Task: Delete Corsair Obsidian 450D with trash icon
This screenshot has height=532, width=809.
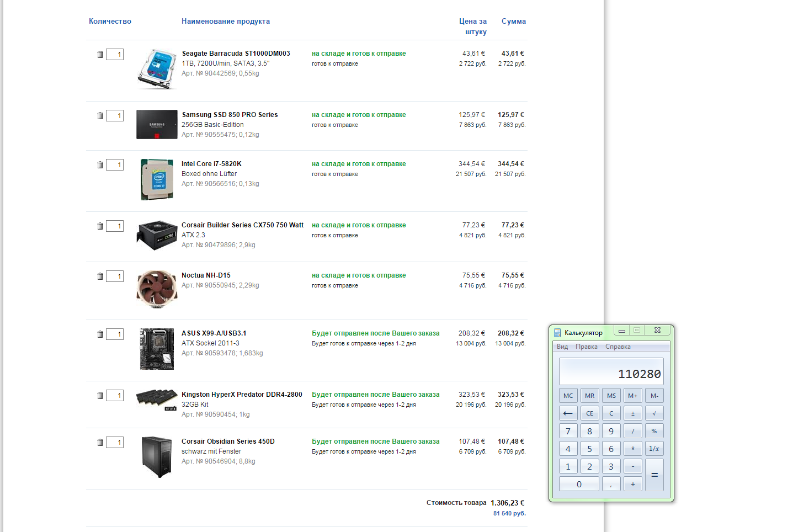Action: (100, 443)
